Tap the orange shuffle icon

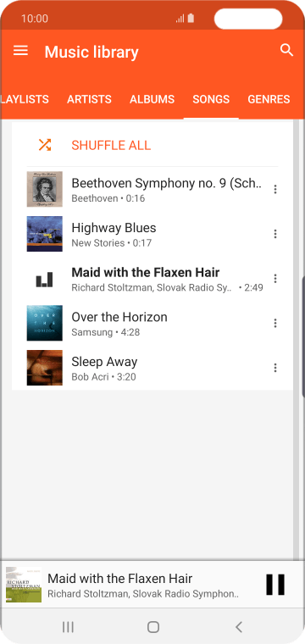pyautogui.click(x=45, y=145)
